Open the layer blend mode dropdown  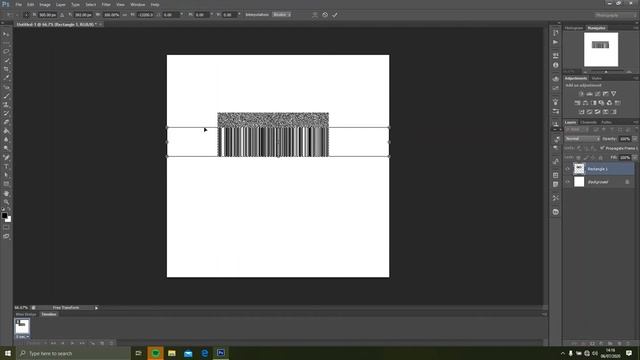pos(582,139)
